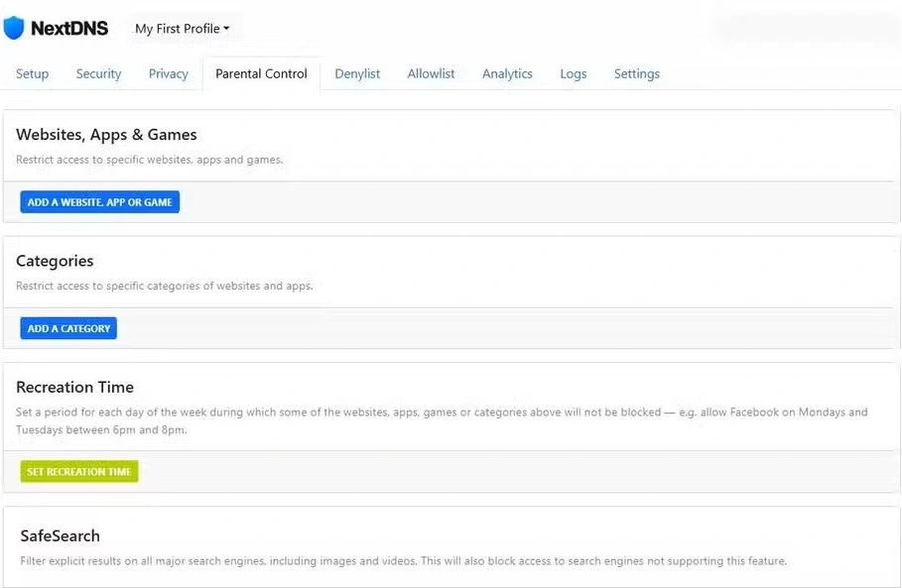Select the Parental Control tab
Screen dimensions: 902x588
click(x=261, y=73)
